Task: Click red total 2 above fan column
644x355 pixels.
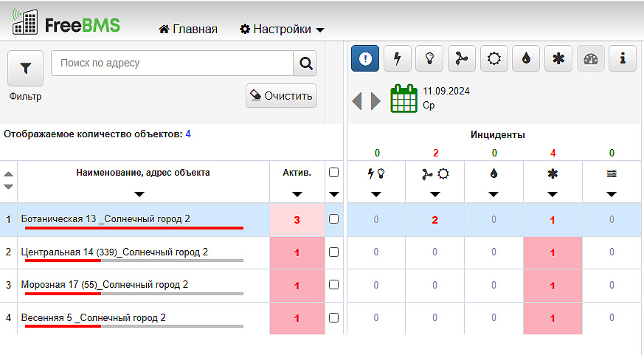Action: coord(435,154)
